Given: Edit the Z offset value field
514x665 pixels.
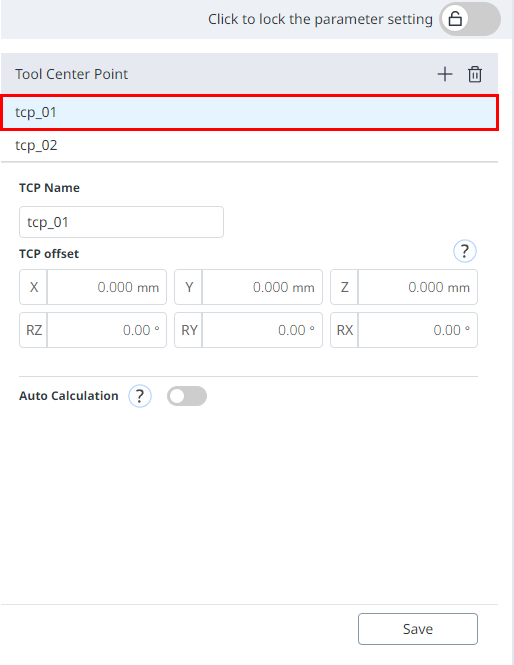Looking at the screenshot, I should (x=418, y=287).
